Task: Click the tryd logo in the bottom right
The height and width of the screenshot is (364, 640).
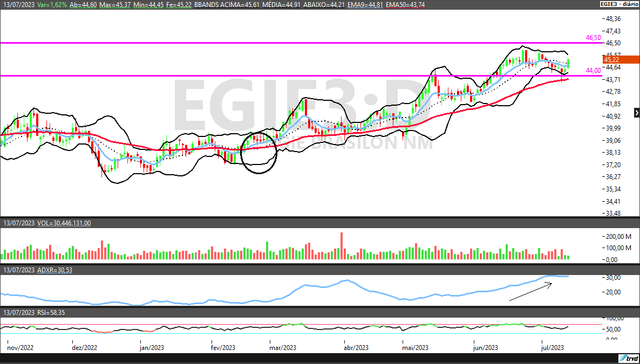Action: [629, 358]
